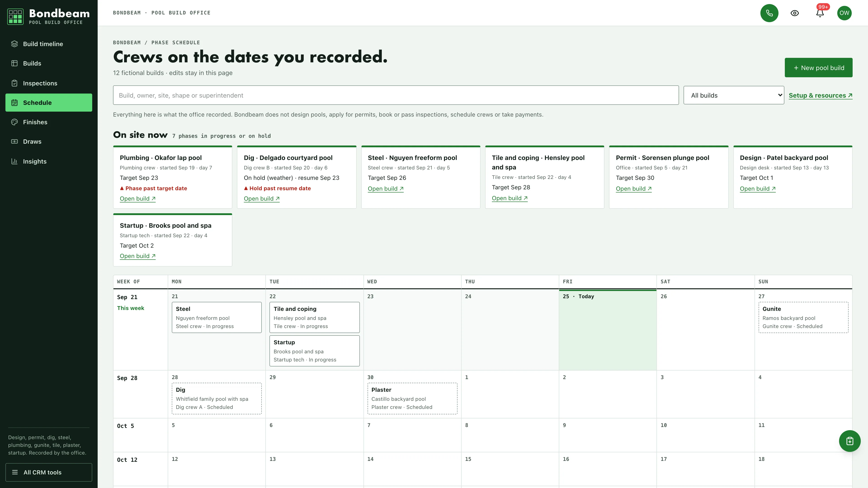
Task: Select the Tile and coping calendar event
Action: 314,317
